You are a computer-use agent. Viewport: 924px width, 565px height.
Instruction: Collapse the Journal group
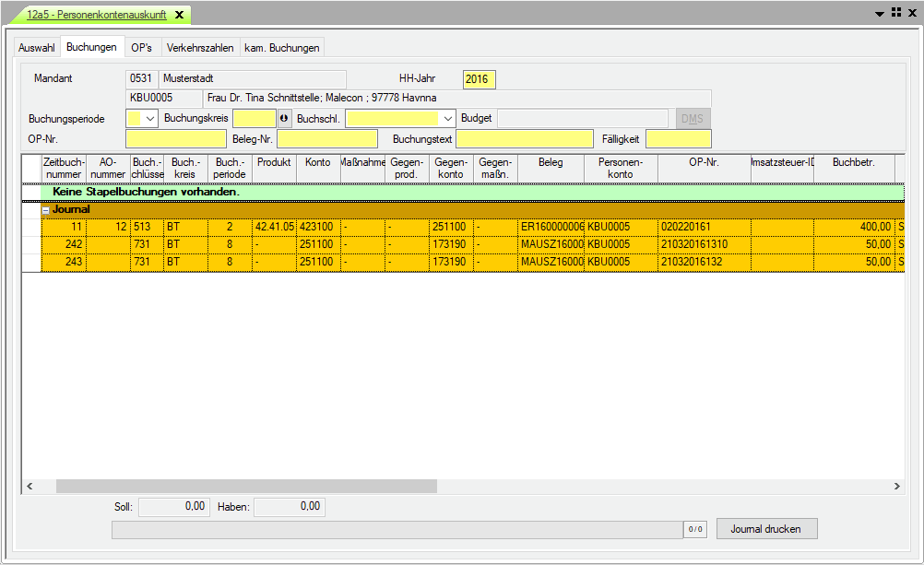click(46, 210)
